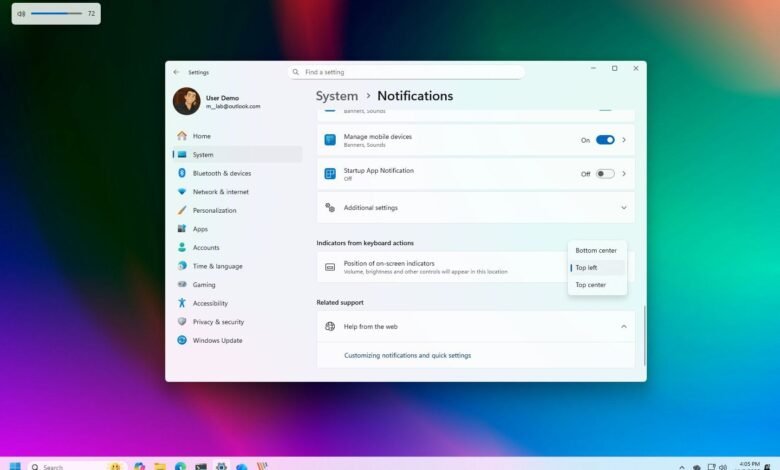Choose Top left indicator position
The image size is (780, 470).
pos(597,268)
